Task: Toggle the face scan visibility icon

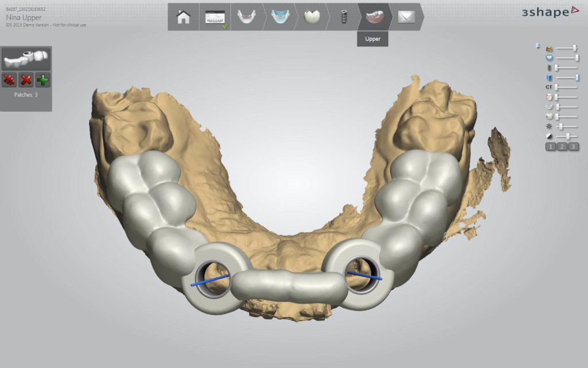Action: [549, 97]
